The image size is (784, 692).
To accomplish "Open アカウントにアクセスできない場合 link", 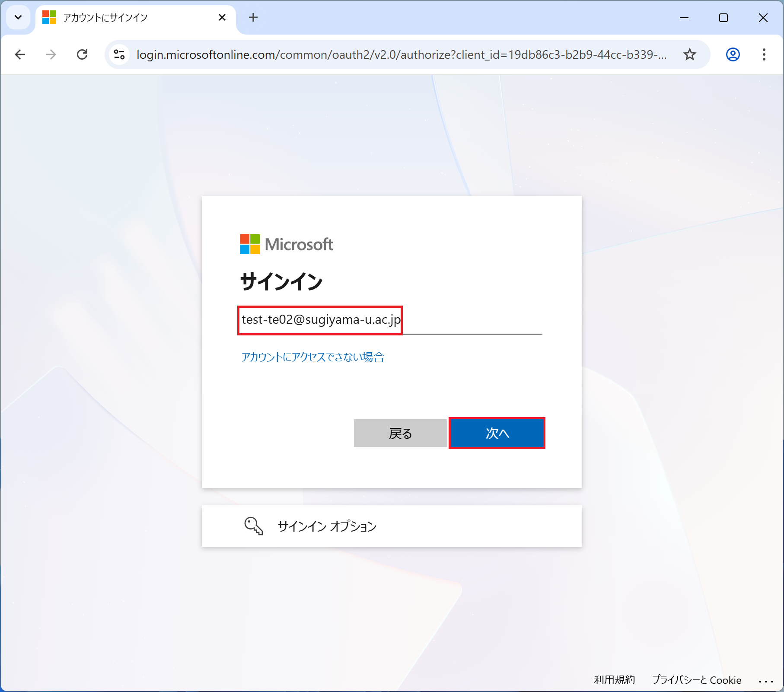I will 313,357.
